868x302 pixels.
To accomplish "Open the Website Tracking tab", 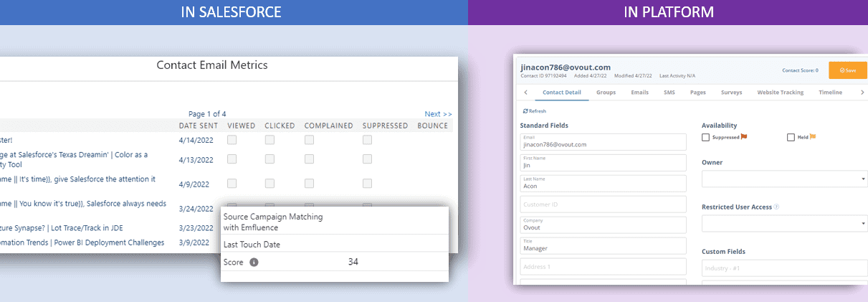I will (781, 93).
